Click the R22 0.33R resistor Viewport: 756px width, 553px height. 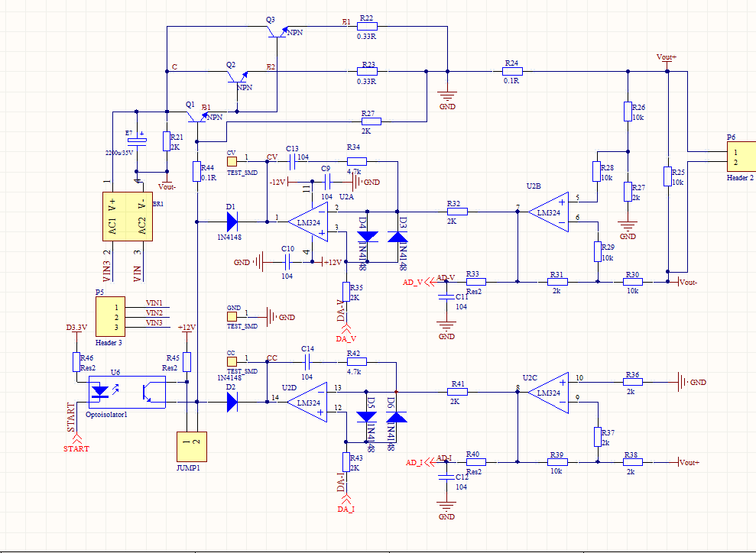click(x=367, y=27)
